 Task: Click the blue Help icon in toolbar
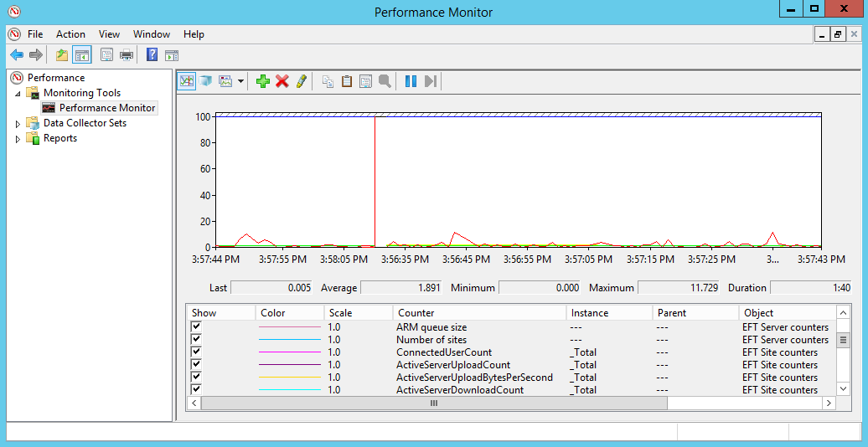pos(152,55)
